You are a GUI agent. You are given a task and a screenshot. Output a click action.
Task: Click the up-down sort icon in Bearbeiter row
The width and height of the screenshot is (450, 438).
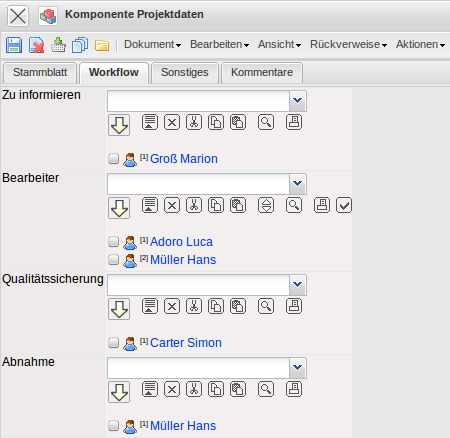pyautogui.click(x=266, y=205)
